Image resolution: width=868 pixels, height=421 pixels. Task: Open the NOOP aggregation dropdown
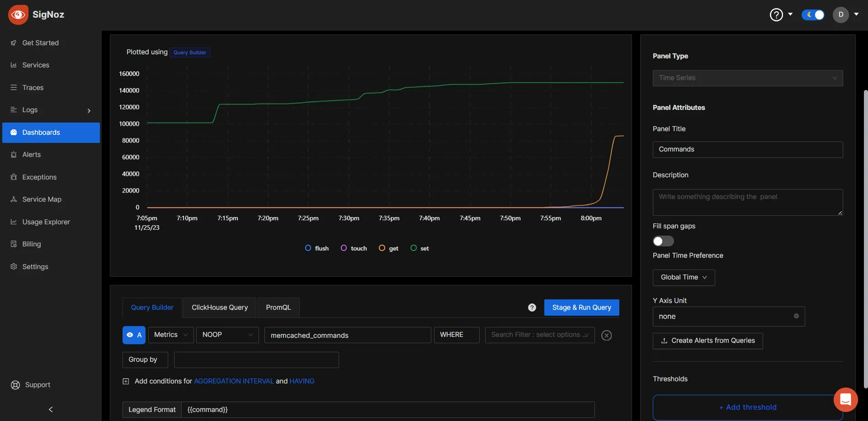click(x=227, y=335)
